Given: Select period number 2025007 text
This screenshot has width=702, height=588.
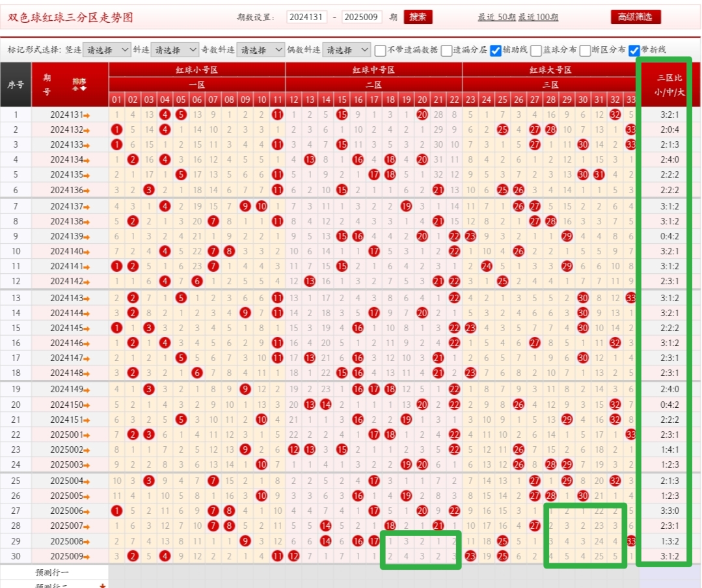Looking at the screenshot, I should (67, 526).
